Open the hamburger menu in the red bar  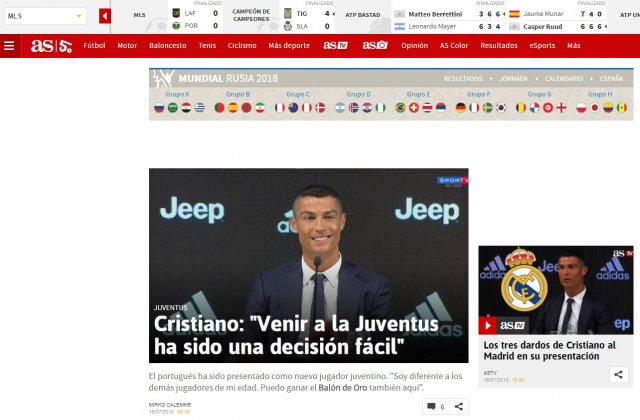coord(9,46)
